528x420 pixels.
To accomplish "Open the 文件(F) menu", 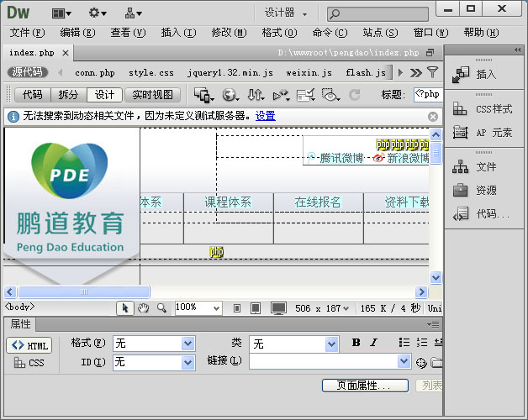I will 27,33.
